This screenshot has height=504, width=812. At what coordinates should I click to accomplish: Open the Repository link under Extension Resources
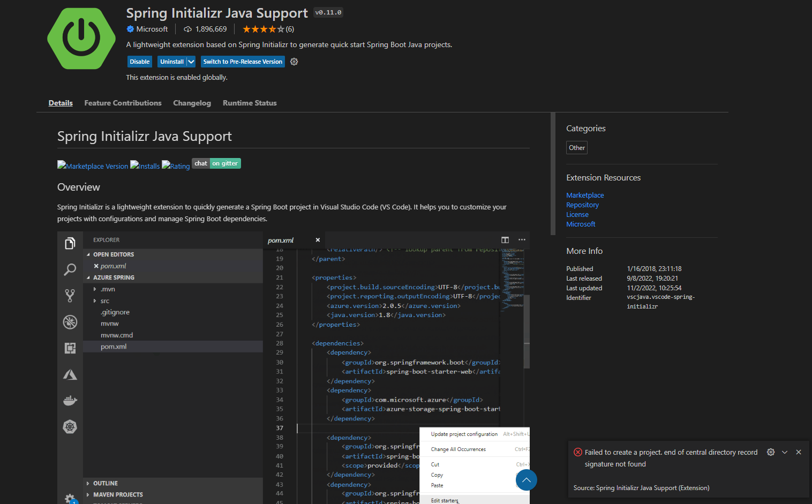coord(582,205)
